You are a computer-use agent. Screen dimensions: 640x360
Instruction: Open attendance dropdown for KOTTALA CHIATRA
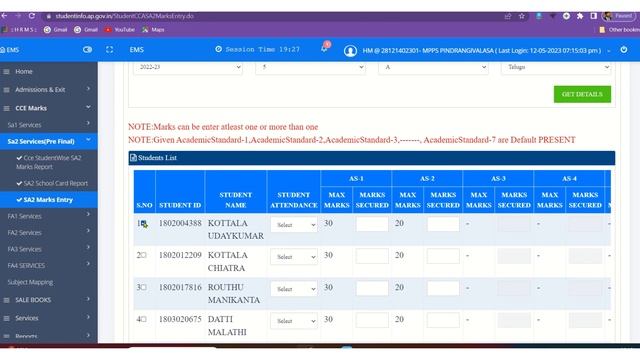[294, 257]
